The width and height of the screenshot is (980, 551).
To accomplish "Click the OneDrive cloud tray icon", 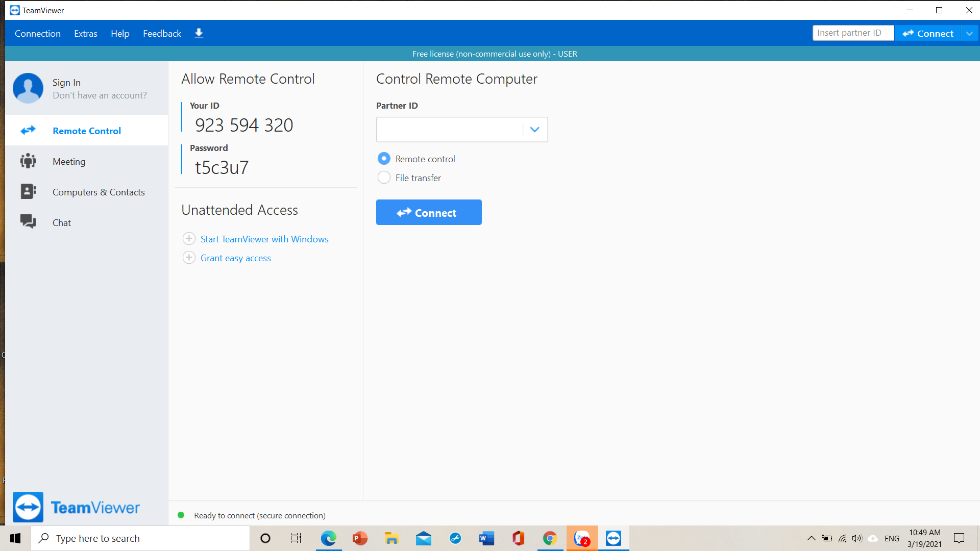I will pos(873,538).
